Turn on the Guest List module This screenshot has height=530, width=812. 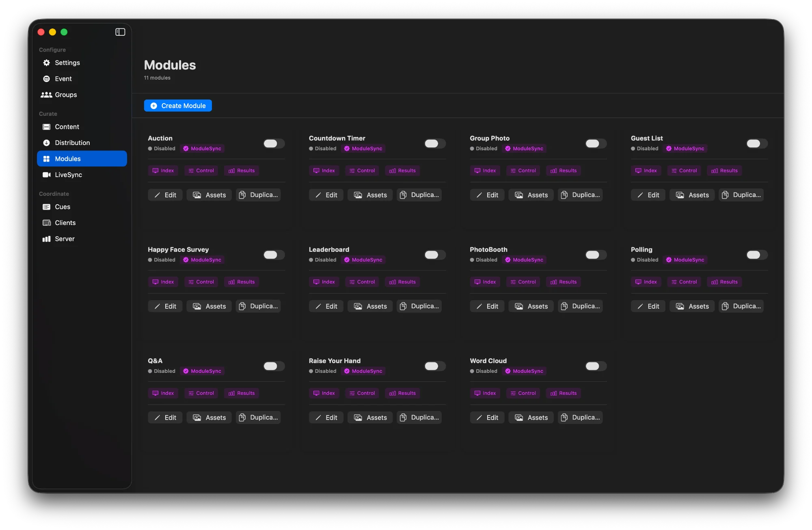(757, 143)
